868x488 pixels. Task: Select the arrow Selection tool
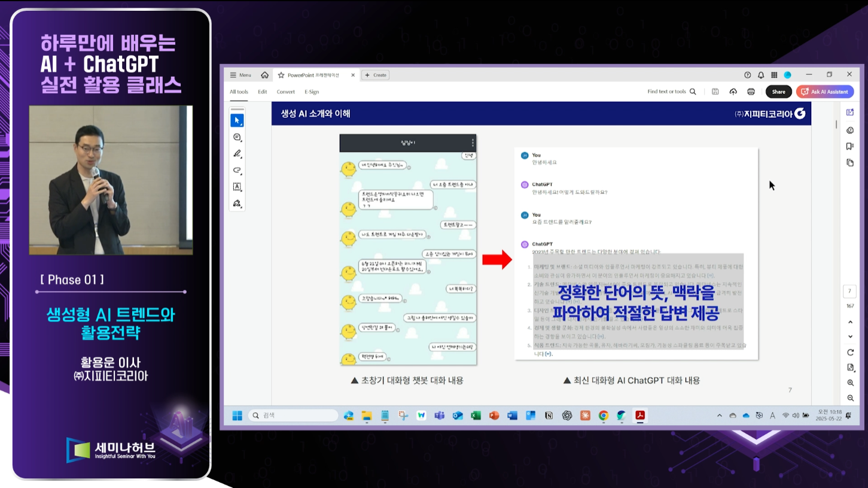[x=237, y=120]
